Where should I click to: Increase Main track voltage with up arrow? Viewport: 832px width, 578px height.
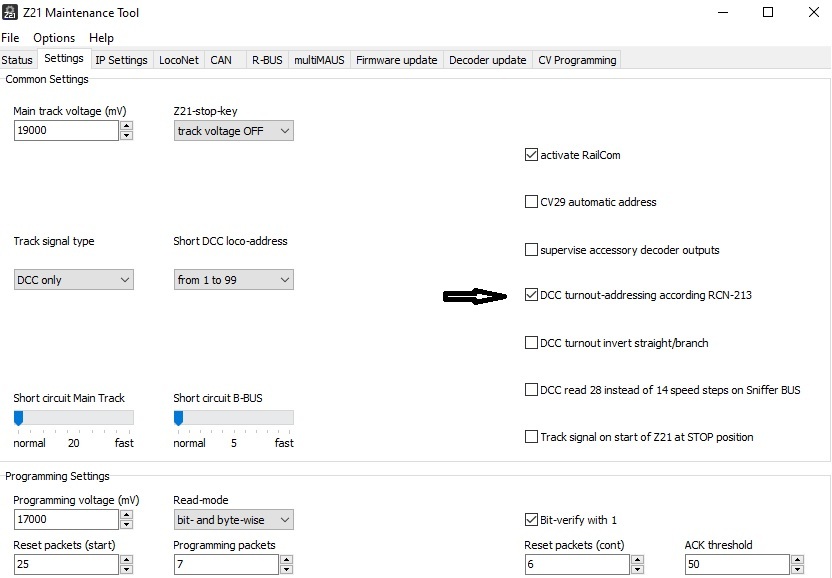[x=126, y=126]
